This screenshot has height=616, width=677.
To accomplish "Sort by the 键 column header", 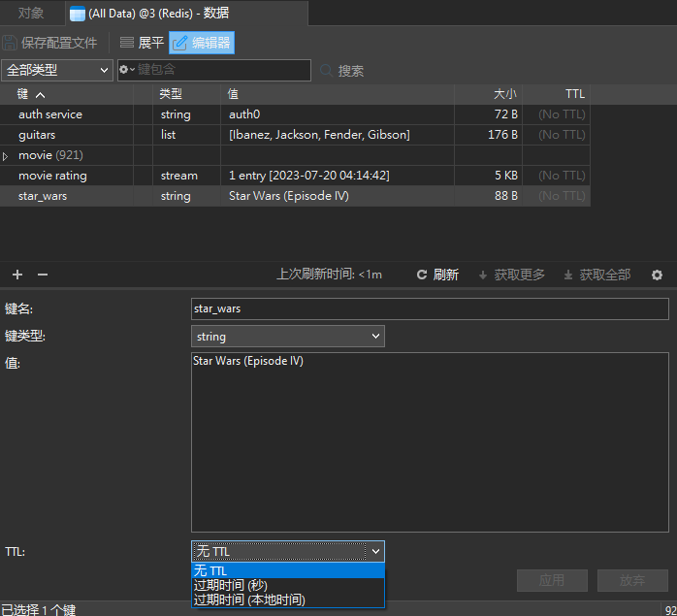I will coord(67,94).
